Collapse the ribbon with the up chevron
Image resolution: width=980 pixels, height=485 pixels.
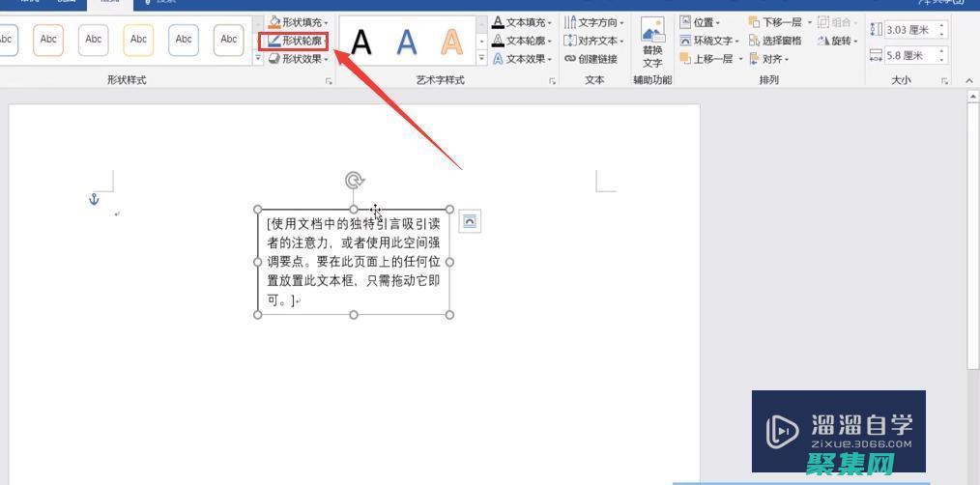(x=969, y=81)
